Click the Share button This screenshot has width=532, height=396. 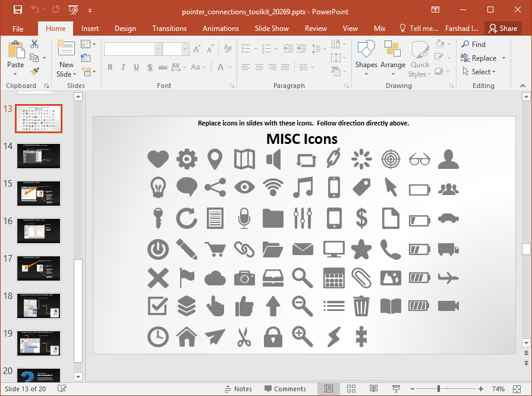[503, 29]
